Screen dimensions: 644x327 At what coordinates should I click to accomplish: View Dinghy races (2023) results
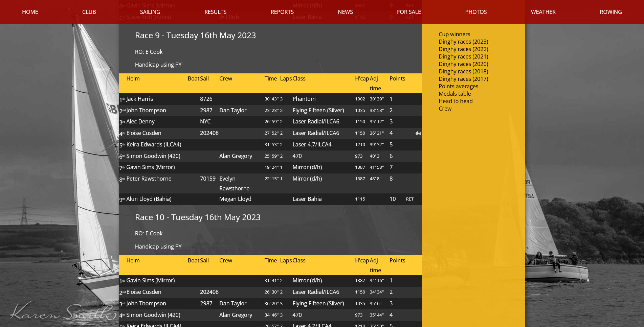coord(463,42)
